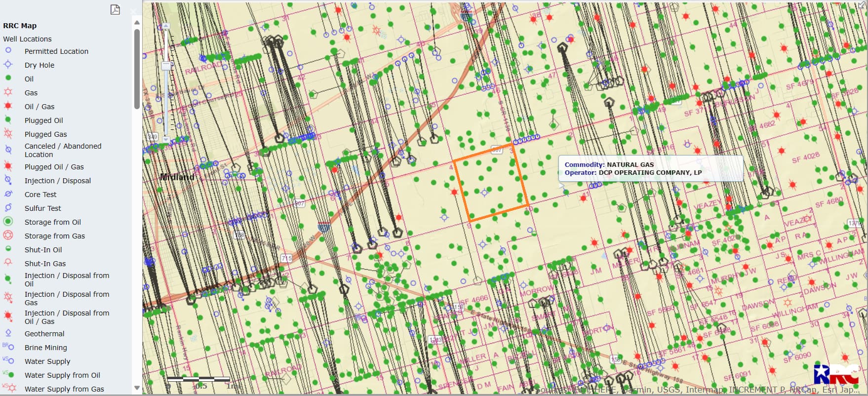Screen dimensions: 868x396
Task: Click the Geothermal legend symbol
Action: pos(8,333)
